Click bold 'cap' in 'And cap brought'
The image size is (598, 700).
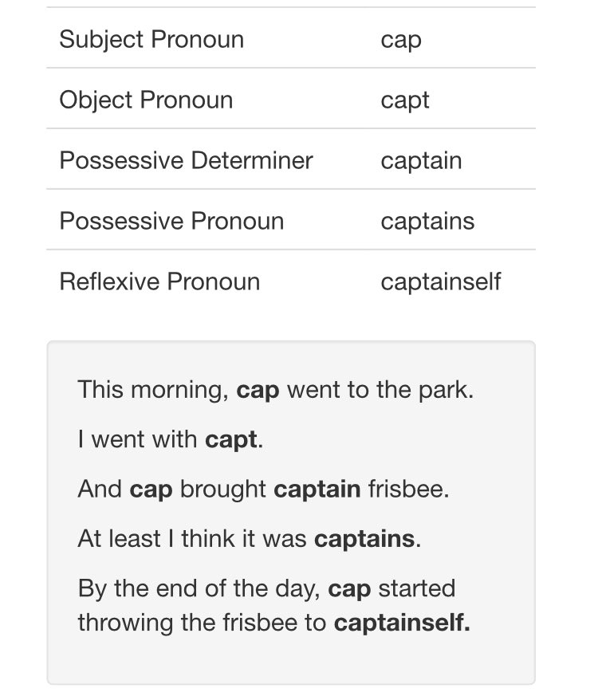pos(151,490)
